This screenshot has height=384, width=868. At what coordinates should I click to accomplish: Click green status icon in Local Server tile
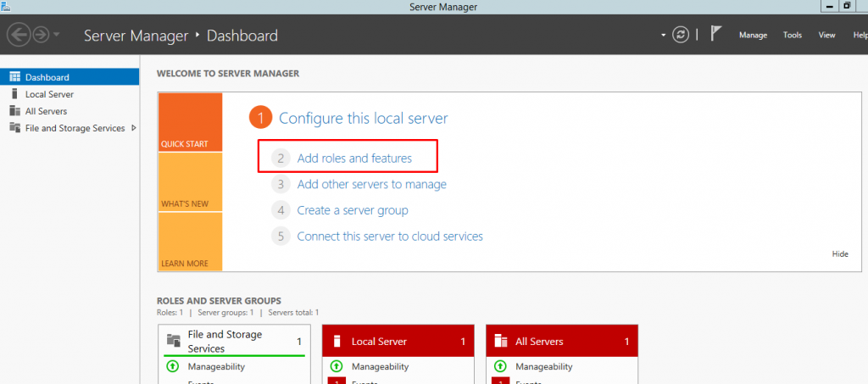pos(336,366)
